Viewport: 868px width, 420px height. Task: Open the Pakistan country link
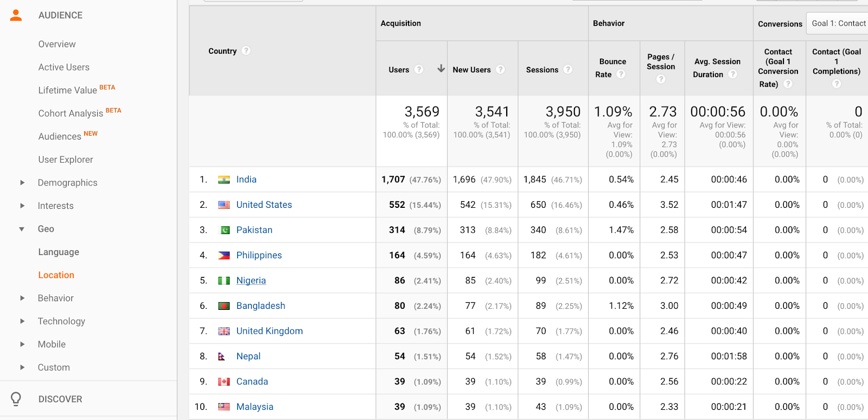point(254,230)
